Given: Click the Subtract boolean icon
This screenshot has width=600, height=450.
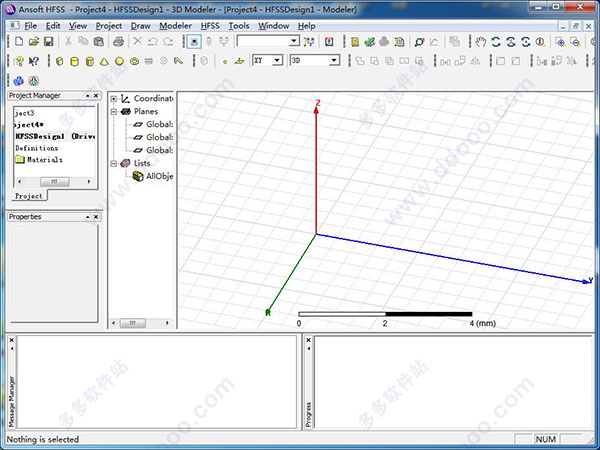Looking at the screenshot, I should coord(375,61).
